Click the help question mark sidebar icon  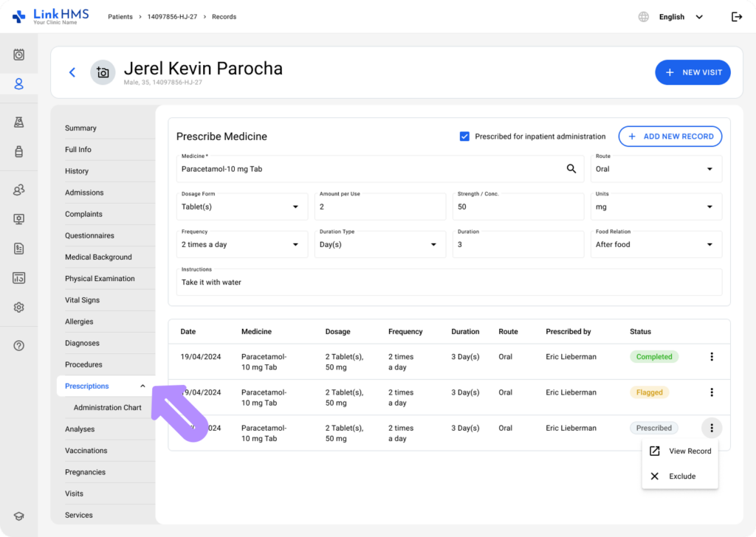(x=19, y=345)
